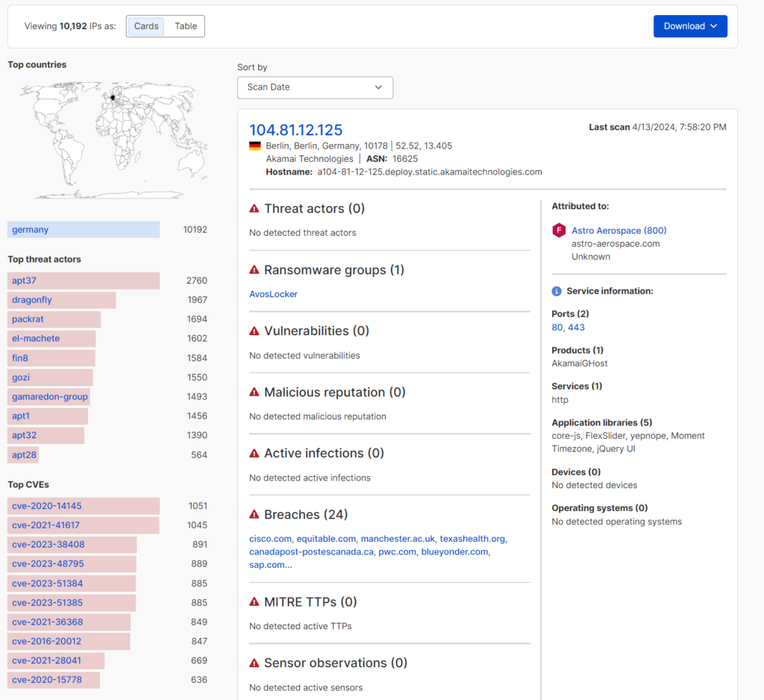Image resolution: width=764 pixels, height=700 pixels.
Task: Open the canadapost-postescanada.ca breach link
Action: [311, 551]
